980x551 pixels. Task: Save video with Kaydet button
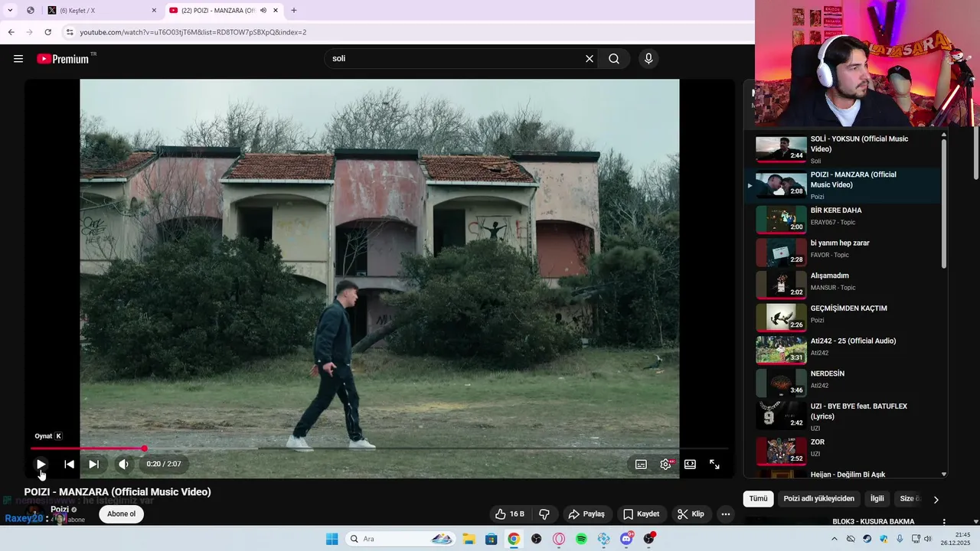coord(642,514)
